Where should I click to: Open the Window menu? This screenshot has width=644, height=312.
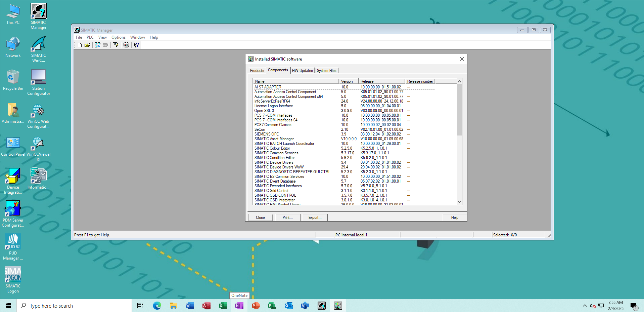click(x=138, y=37)
